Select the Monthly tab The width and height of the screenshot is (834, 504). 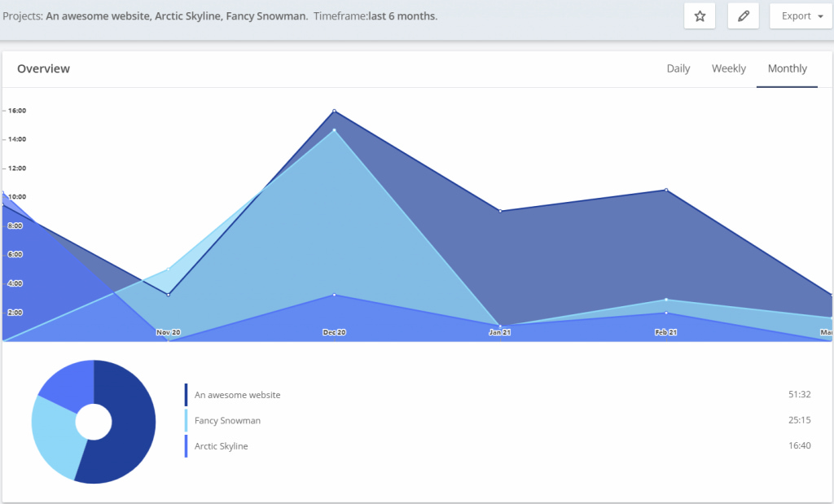pyautogui.click(x=787, y=68)
